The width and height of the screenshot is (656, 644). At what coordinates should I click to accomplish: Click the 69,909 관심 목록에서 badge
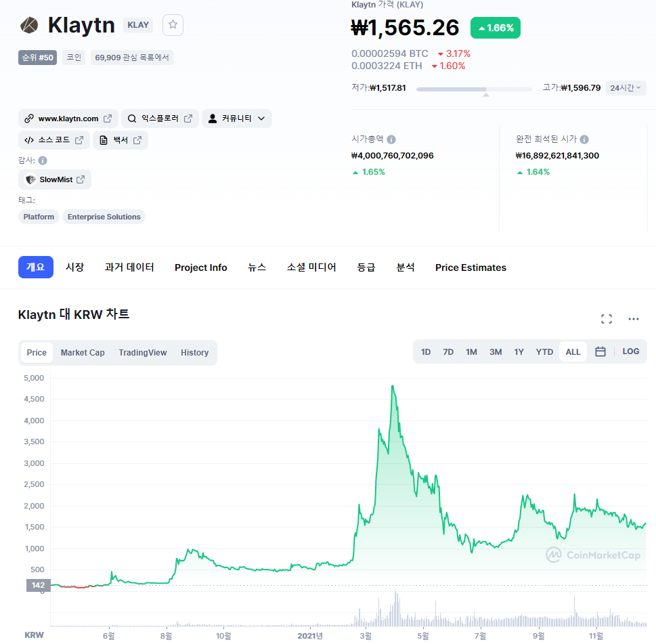132,58
